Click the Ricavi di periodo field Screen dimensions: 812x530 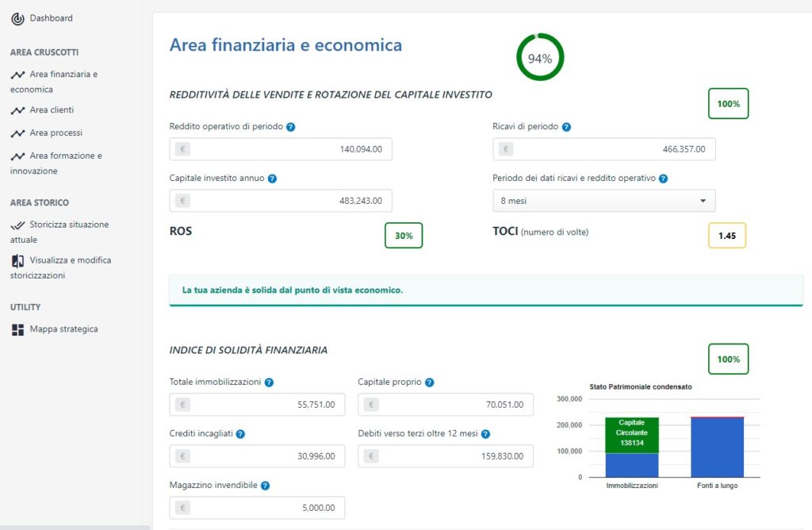(603, 149)
